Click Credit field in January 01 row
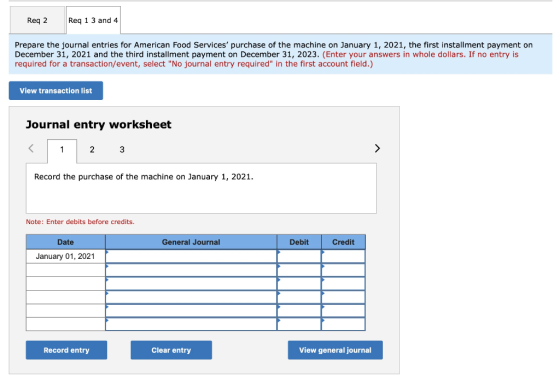 tap(343, 256)
